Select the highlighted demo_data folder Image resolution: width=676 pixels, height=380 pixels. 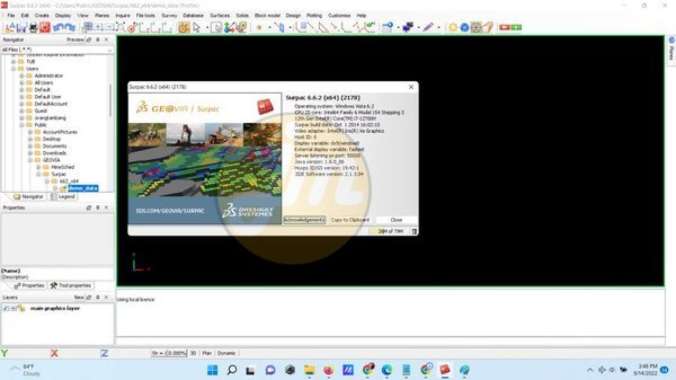point(83,188)
